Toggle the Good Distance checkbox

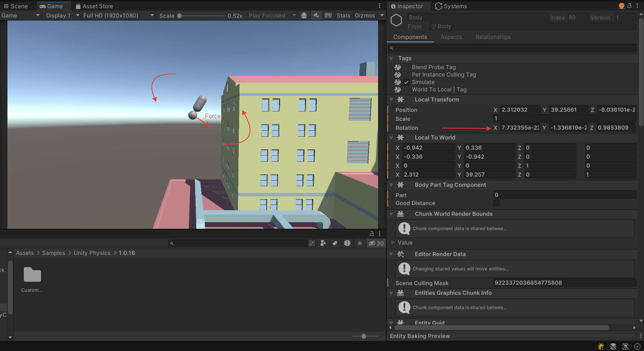[497, 203]
